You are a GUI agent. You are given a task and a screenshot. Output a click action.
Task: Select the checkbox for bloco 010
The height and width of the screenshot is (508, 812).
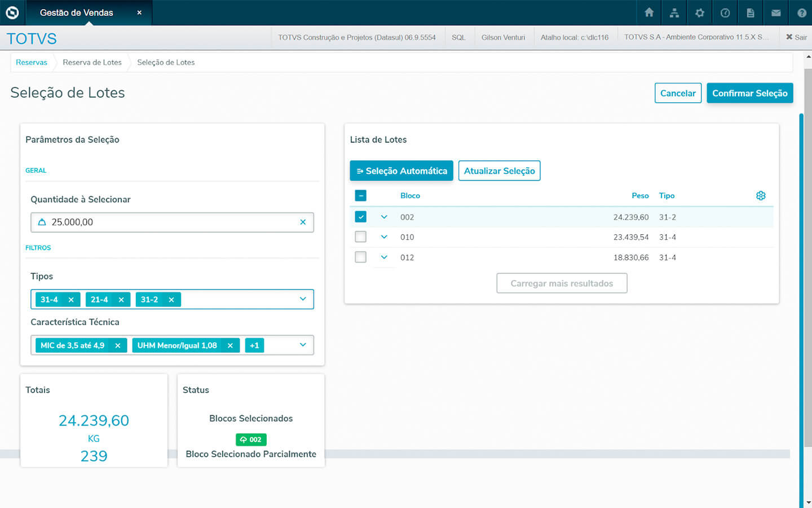click(361, 237)
